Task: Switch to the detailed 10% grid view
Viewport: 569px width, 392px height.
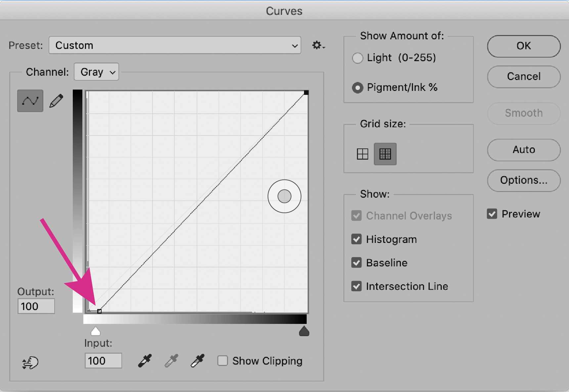Action: point(385,154)
